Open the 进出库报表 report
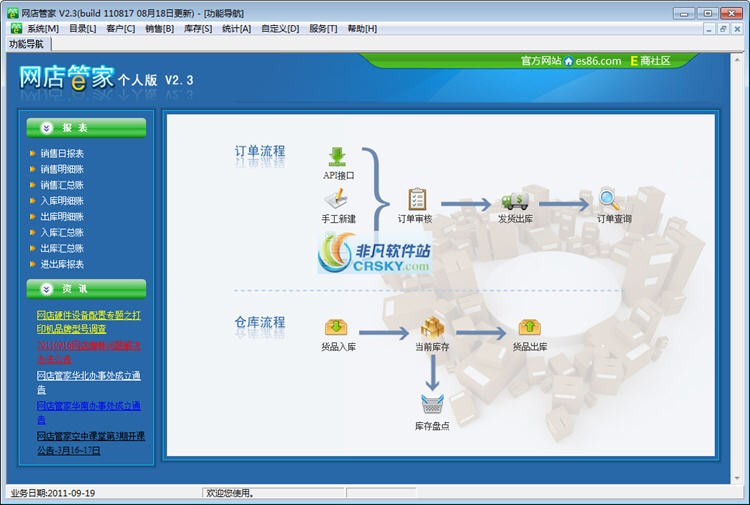750x505 pixels. point(62,264)
